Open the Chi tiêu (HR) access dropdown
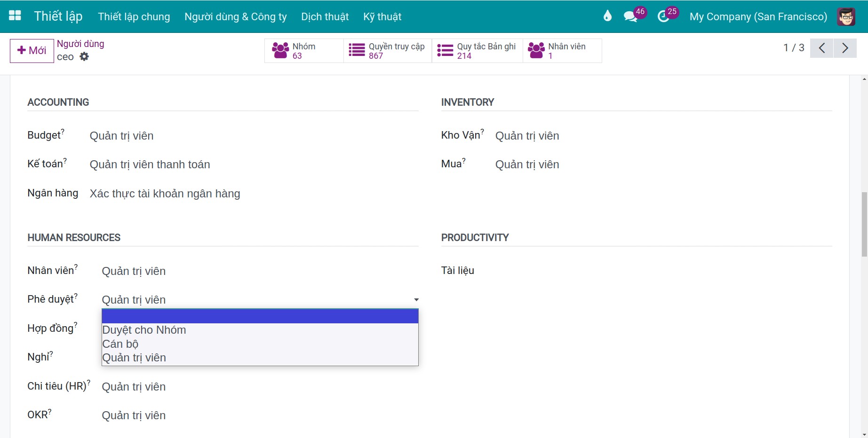Viewport: 868px width, 438px height. (x=260, y=387)
